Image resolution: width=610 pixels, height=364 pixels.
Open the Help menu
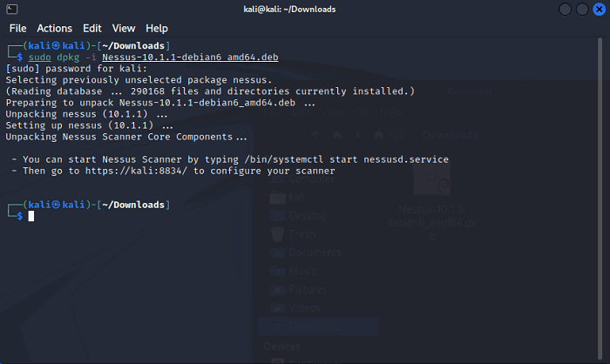click(x=157, y=29)
